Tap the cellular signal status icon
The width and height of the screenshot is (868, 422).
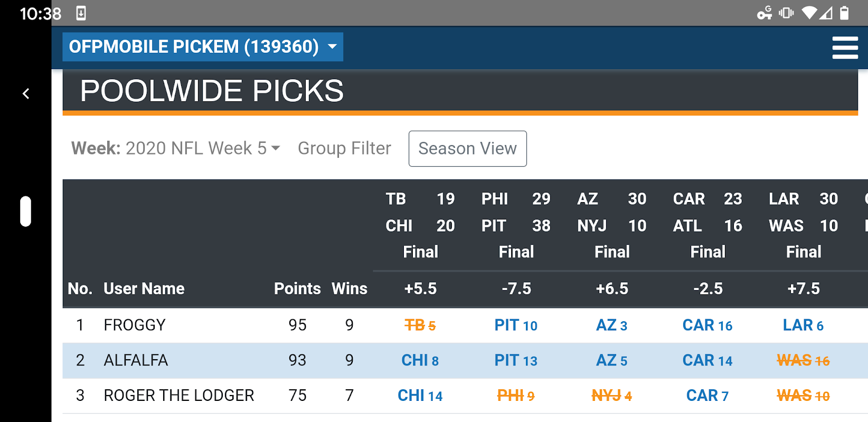coord(826,13)
